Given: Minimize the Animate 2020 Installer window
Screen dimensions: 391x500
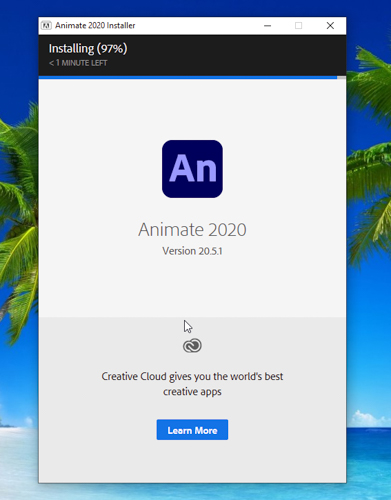Looking at the screenshot, I should tap(267, 26).
